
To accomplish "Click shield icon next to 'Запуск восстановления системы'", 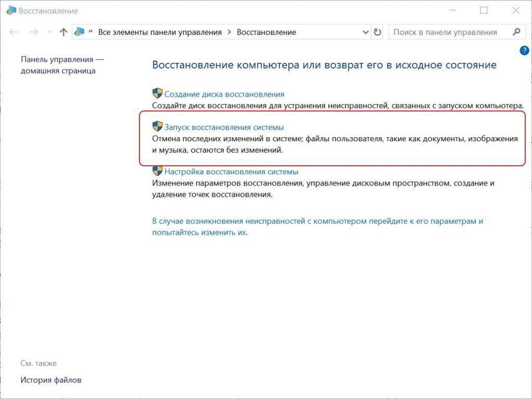I will pyautogui.click(x=157, y=126).
